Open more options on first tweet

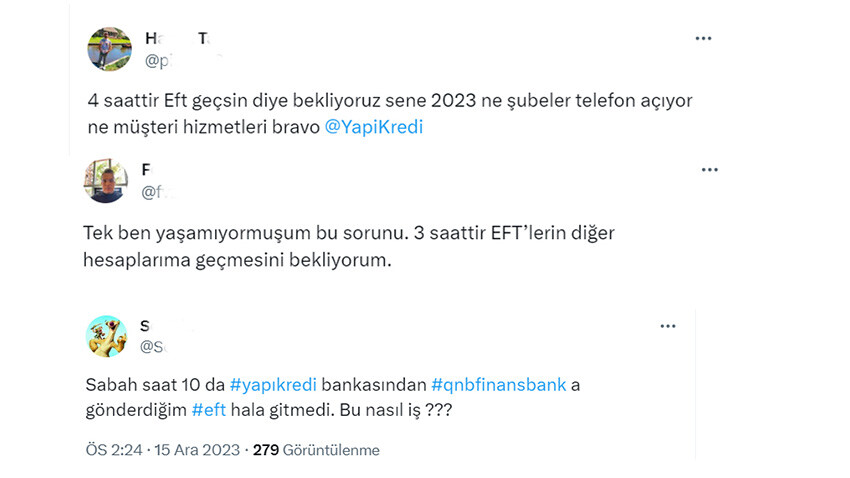pyautogui.click(x=704, y=38)
